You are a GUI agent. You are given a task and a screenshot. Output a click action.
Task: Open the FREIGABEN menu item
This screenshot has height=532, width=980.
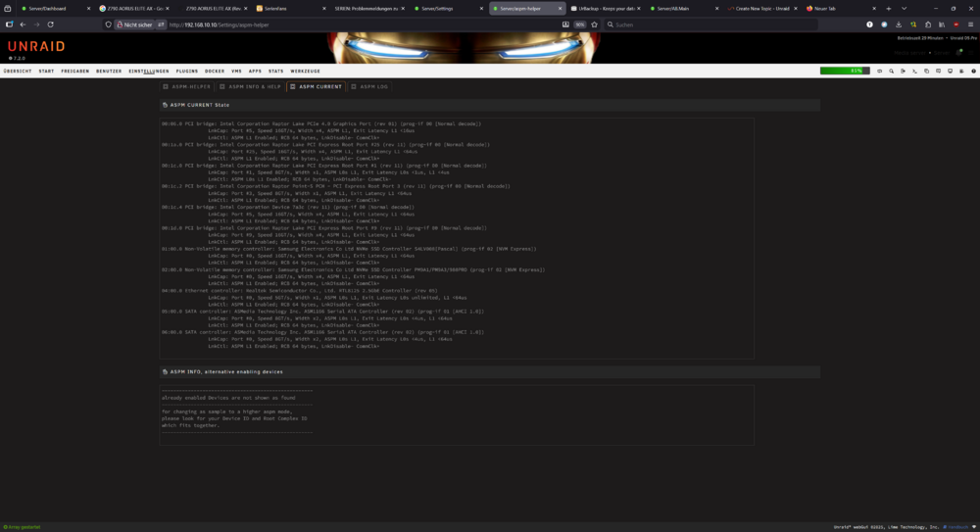tap(75, 72)
